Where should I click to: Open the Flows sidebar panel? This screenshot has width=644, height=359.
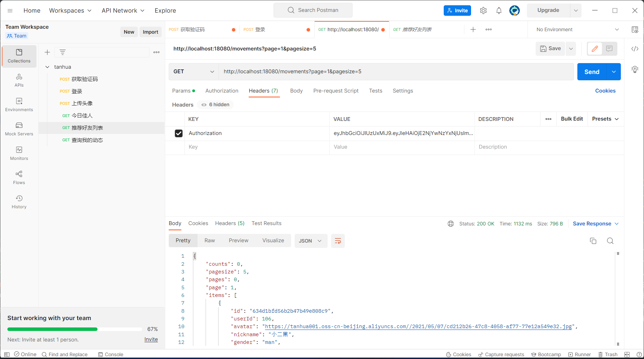point(19,178)
